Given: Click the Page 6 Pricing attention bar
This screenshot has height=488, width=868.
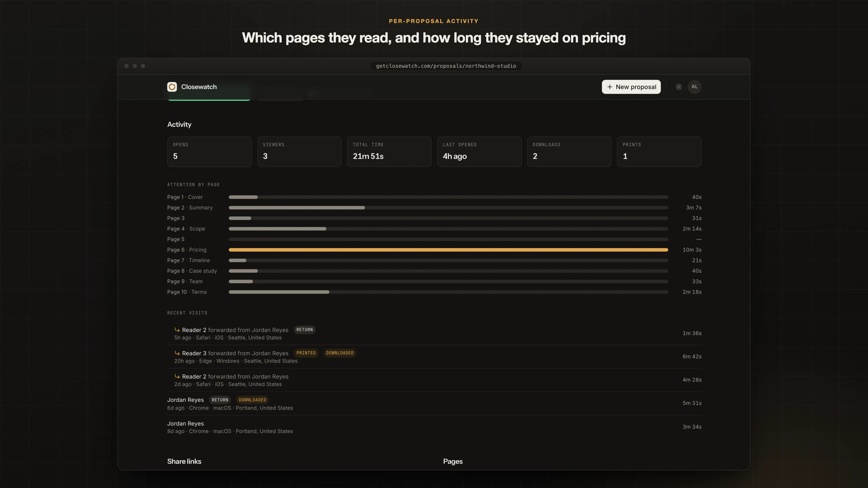Looking at the screenshot, I should 448,250.
